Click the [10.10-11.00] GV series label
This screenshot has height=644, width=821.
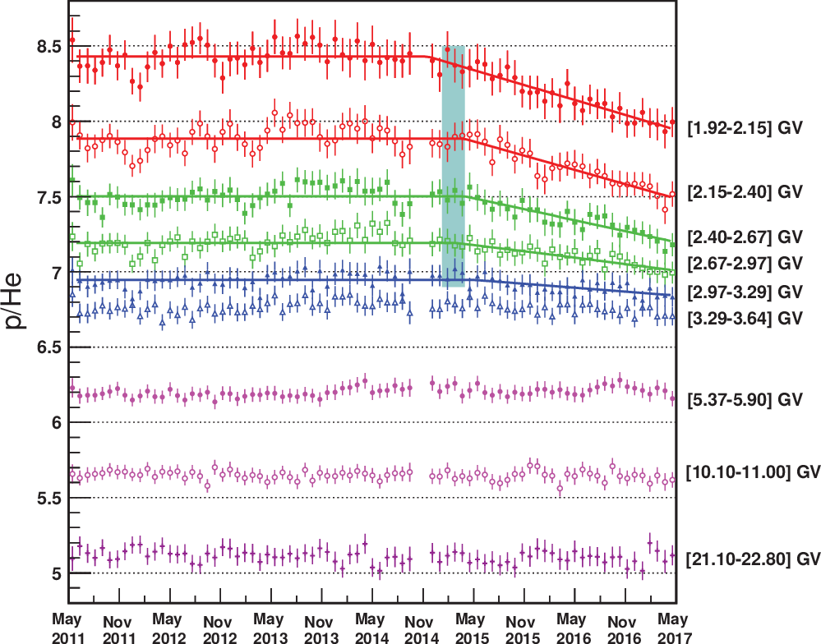click(x=753, y=471)
